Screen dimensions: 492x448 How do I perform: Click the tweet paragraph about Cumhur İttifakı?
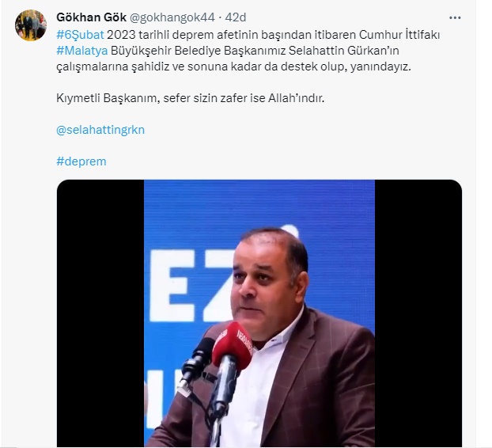248,51
